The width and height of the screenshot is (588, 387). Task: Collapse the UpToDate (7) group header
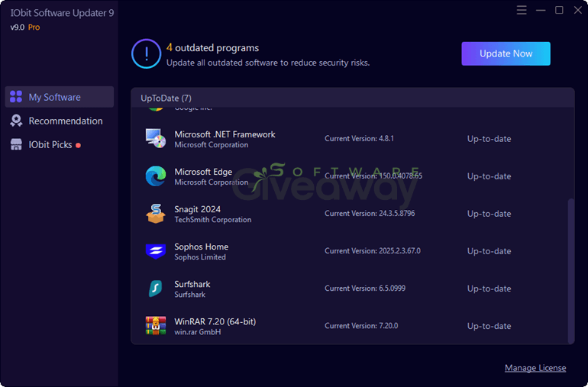353,98
